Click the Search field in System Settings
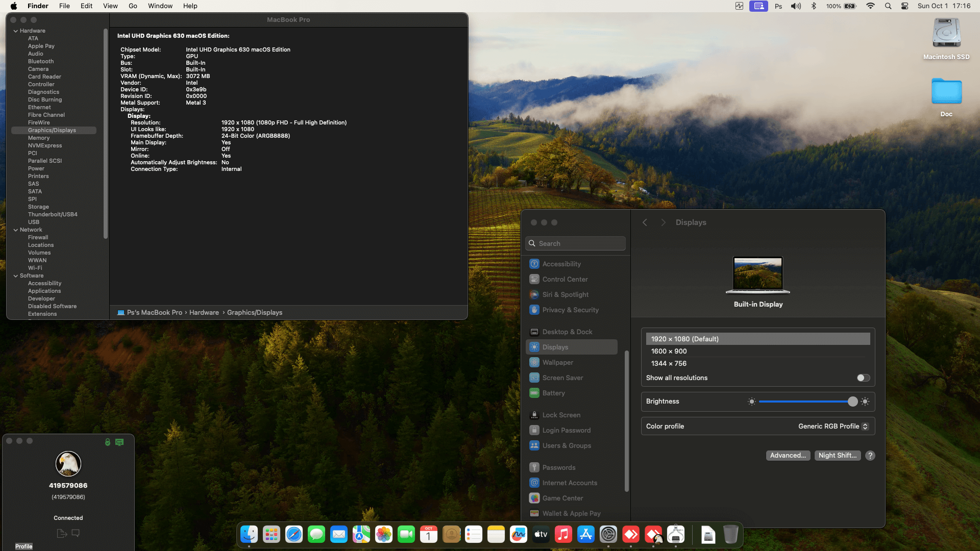The width and height of the screenshot is (980, 551). point(575,243)
